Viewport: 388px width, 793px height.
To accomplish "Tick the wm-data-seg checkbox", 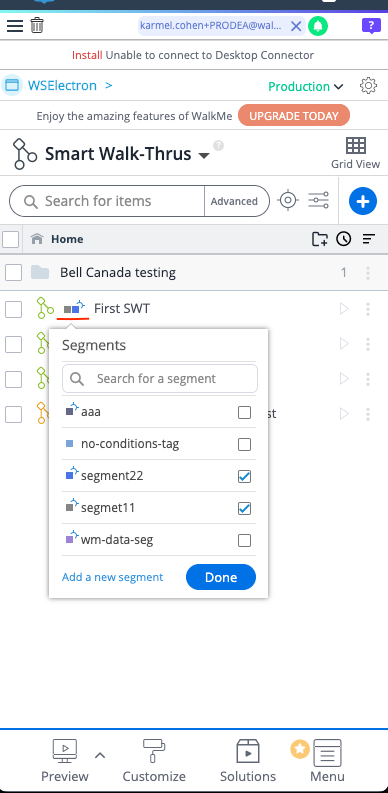I will tap(244, 541).
